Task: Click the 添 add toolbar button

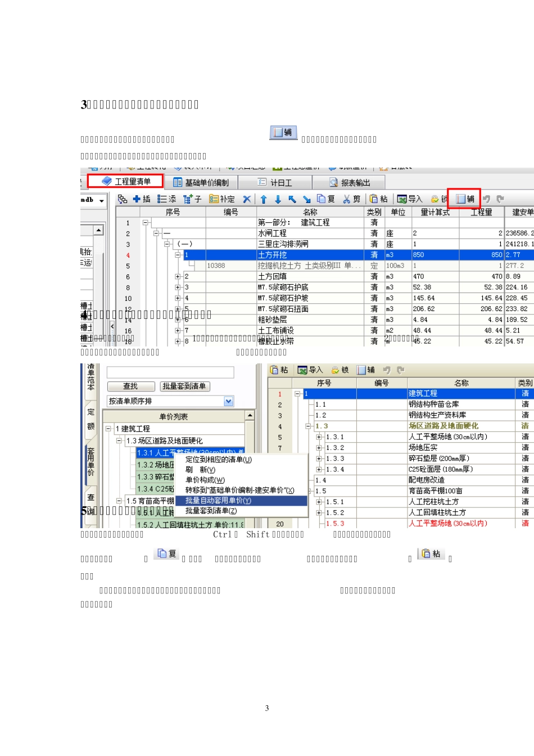Action: pos(166,199)
